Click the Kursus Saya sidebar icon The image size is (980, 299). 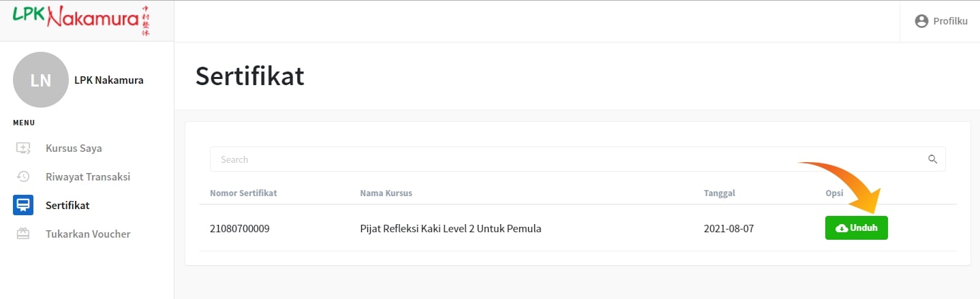(23, 148)
